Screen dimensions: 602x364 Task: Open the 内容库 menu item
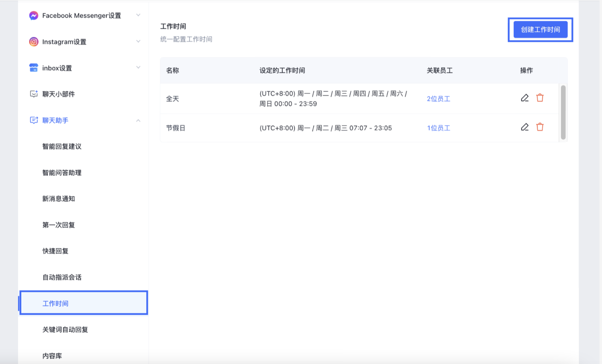[52, 356]
